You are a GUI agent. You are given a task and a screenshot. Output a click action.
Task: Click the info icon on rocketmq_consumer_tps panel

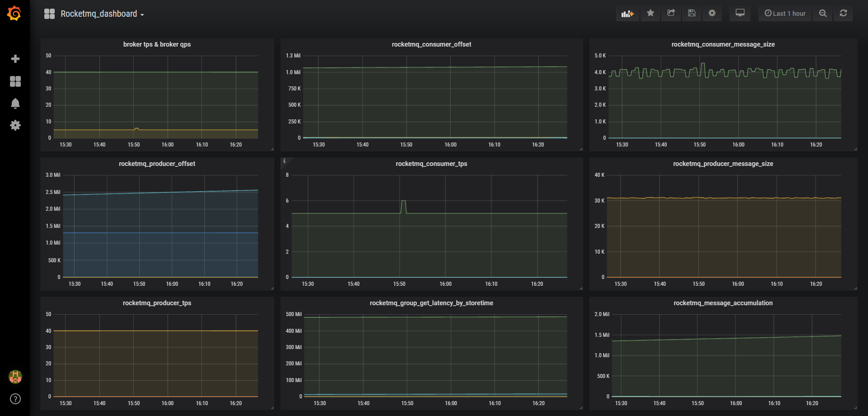tap(284, 161)
